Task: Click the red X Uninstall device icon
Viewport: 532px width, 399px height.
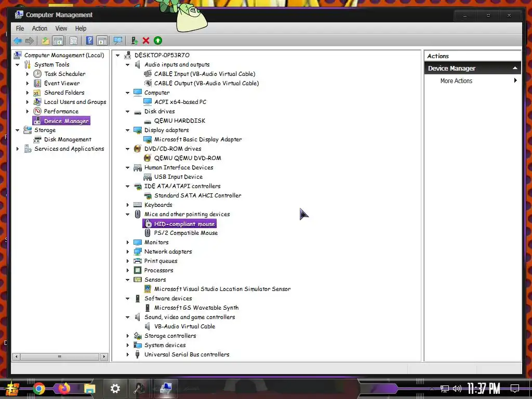Action: 146,41
